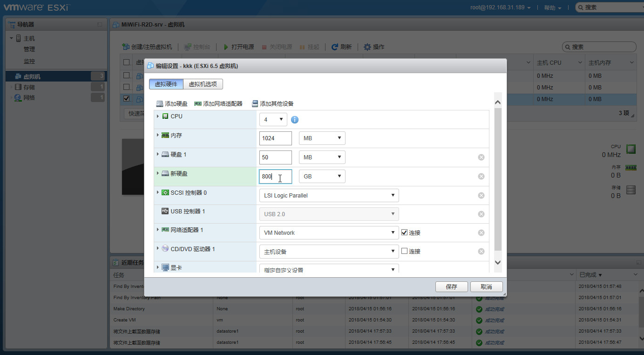Open the new hard disk GB unit dropdown
644x355 pixels.
click(x=322, y=177)
